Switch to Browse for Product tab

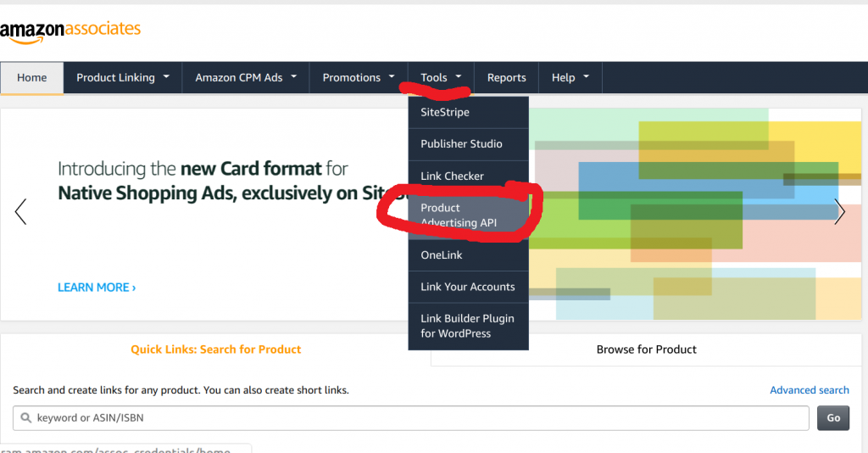click(646, 350)
